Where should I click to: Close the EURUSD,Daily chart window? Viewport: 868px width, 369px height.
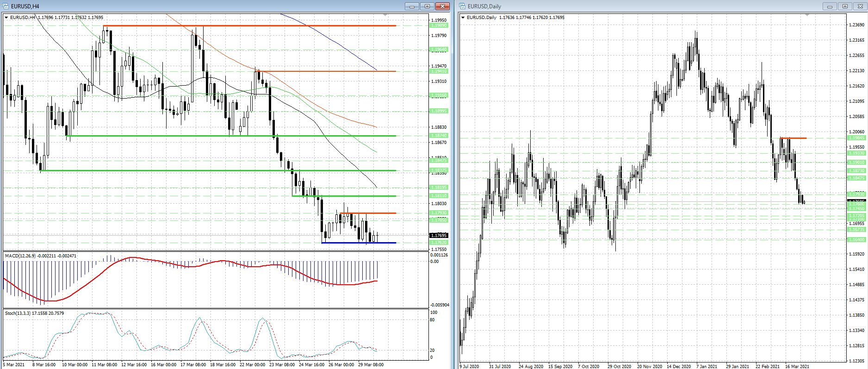tap(860, 6)
